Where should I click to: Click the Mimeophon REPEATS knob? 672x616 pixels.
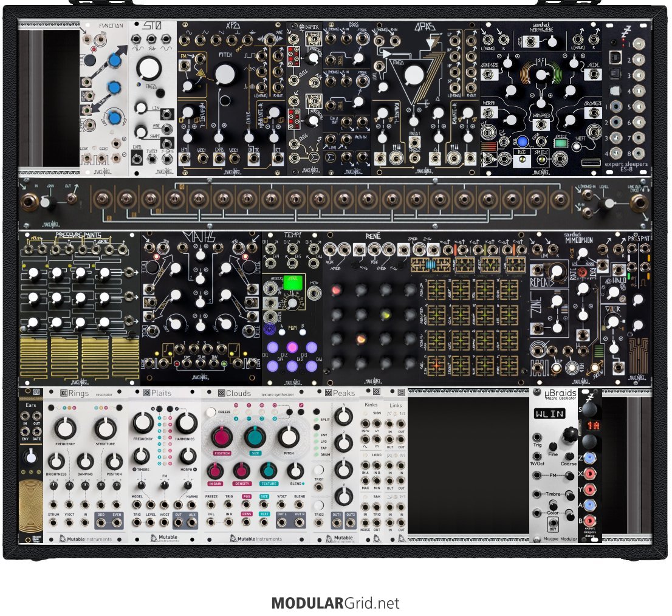[556, 272]
